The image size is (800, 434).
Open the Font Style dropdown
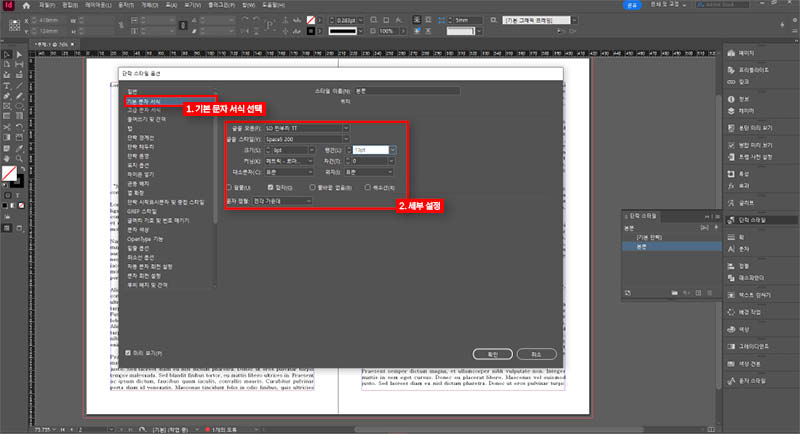point(307,139)
